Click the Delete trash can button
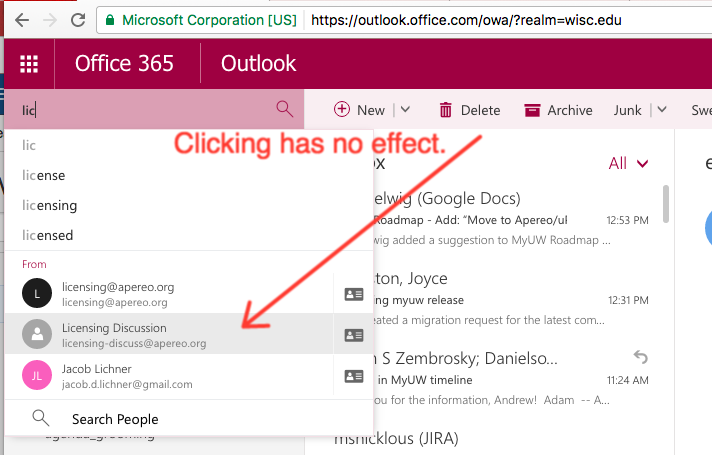This screenshot has height=455, width=712. pyautogui.click(x=469, y=110)
